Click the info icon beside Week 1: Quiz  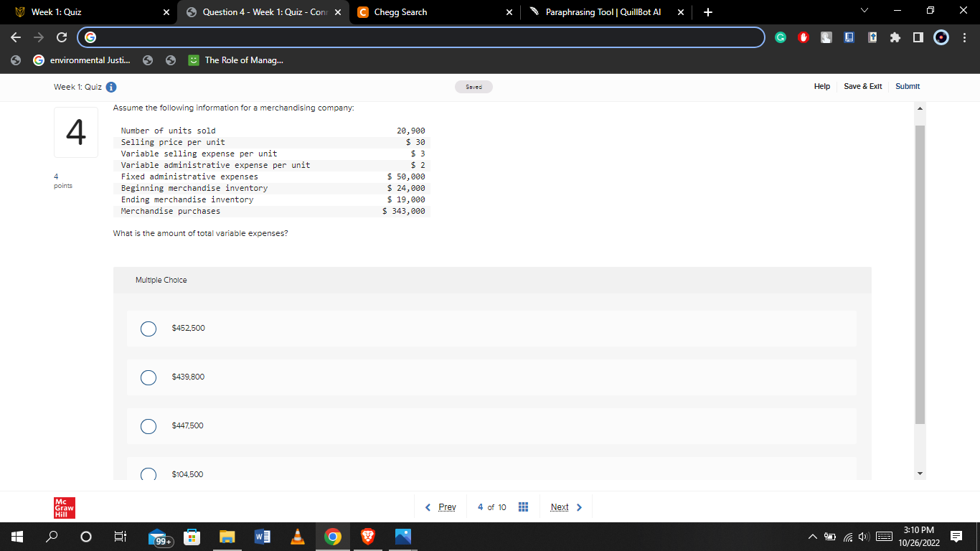[x=111, y=87]
